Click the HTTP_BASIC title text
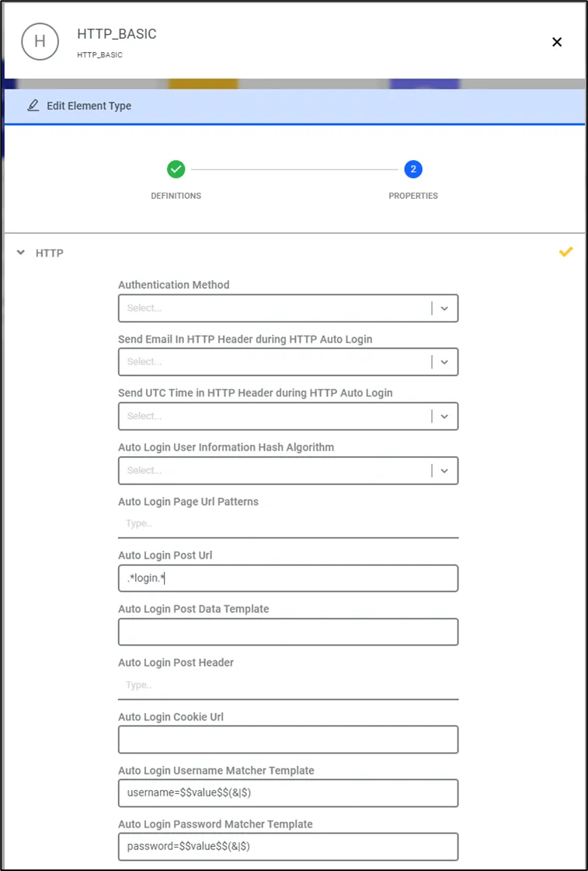Image resolution: width=588 pixels, height=871 pixels. [117, 34]
